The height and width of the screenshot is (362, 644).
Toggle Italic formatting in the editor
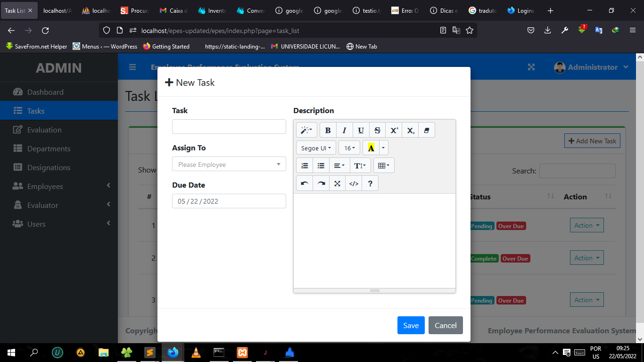point(345,130)
